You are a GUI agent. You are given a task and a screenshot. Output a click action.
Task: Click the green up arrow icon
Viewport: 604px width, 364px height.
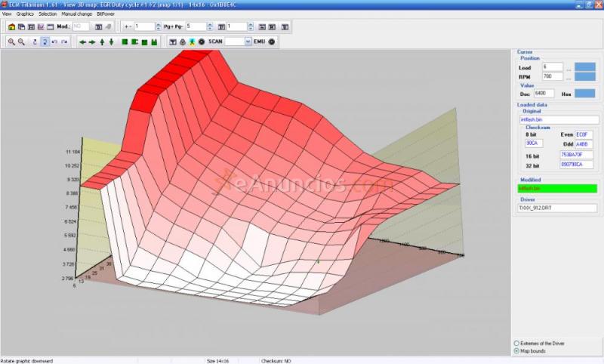[102, 42]
